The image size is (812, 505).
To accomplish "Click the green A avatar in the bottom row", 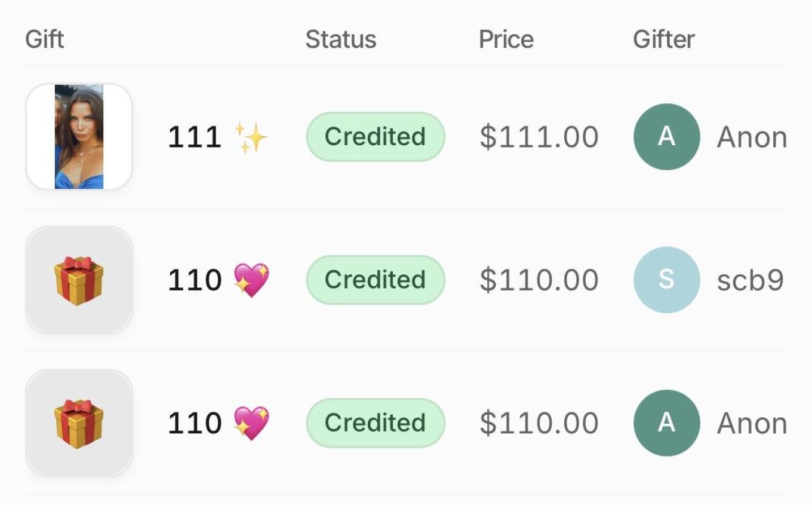I will point(666,423).
